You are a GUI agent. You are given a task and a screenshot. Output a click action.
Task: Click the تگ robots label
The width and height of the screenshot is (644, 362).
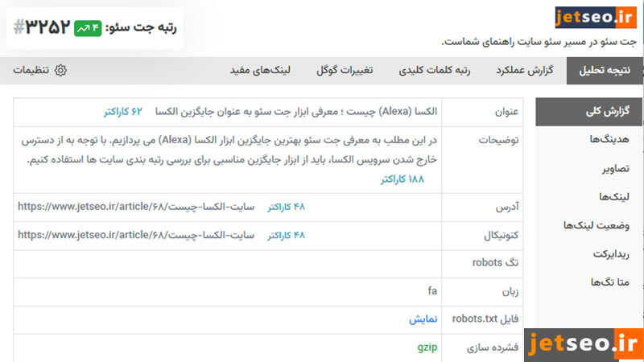[495, 263]
